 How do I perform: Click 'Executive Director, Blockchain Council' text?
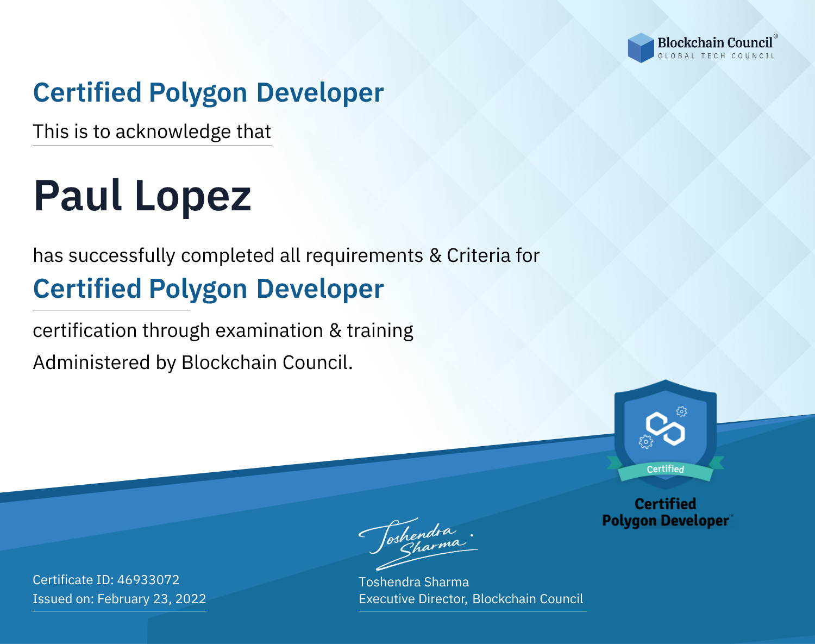[x=471, y=599]
